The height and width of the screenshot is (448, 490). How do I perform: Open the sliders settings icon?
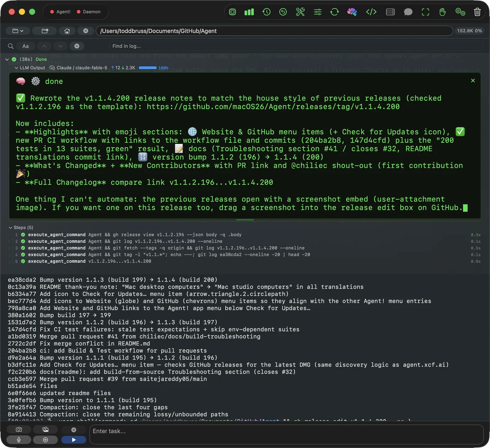pos(317,12)
